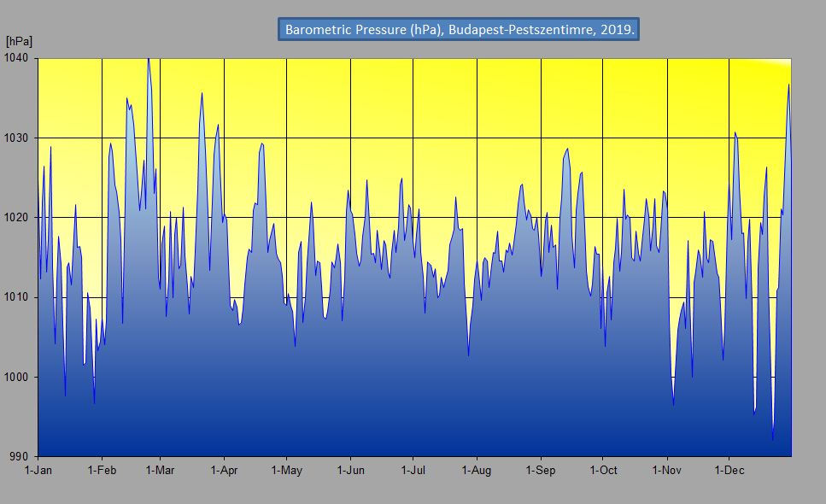This screenshot has width=826, height=504.
Task: Select the 1-Aug date label
Action: pyautogui.click(x=476, y=470)
